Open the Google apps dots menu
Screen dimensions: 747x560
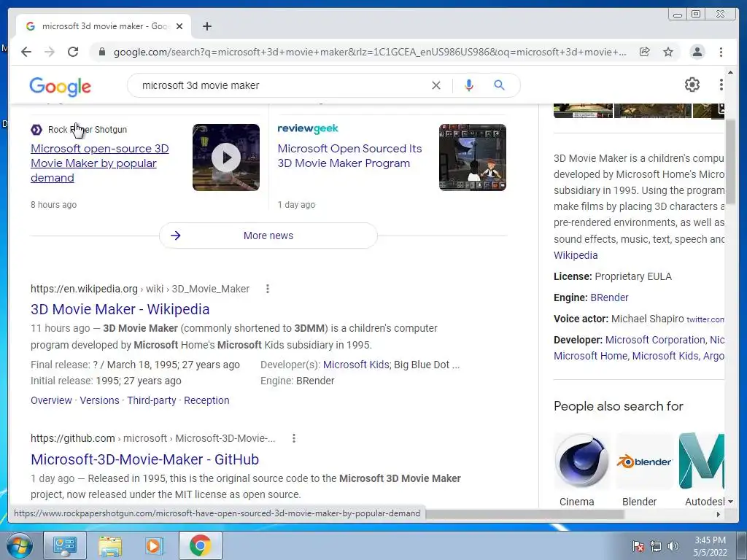721,85
